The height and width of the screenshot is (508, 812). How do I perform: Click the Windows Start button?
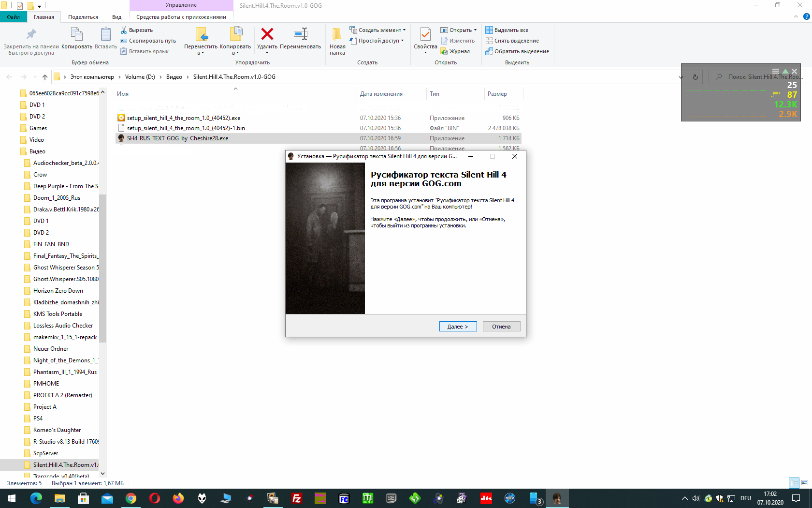click(x=12, y=498)
